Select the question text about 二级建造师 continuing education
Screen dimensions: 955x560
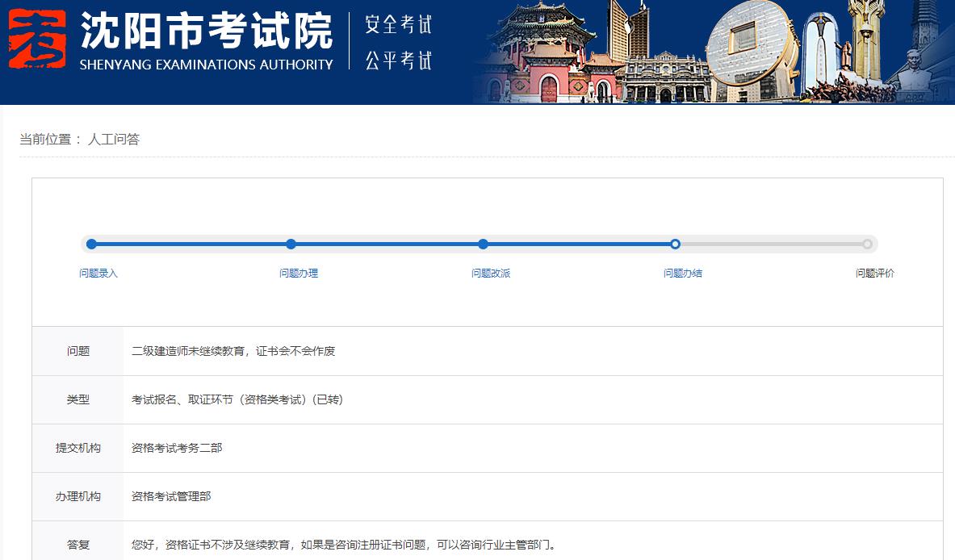coord(232,351)
